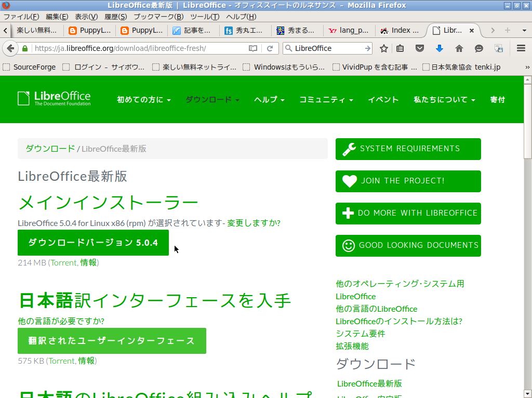
Task: Click the browser Back arrow button
Action: [x=10, y=48]
